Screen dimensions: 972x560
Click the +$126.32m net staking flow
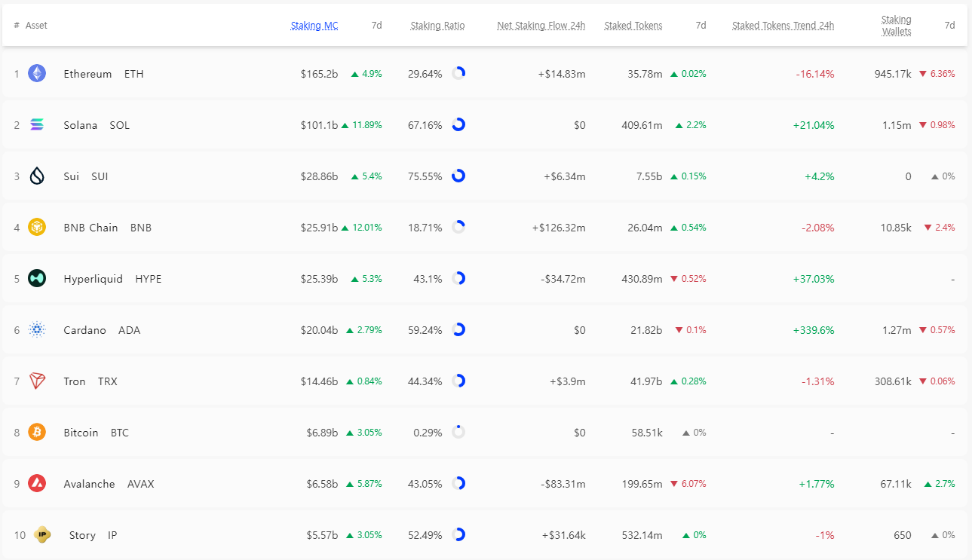pyautogui.click(x=559, y=228)
